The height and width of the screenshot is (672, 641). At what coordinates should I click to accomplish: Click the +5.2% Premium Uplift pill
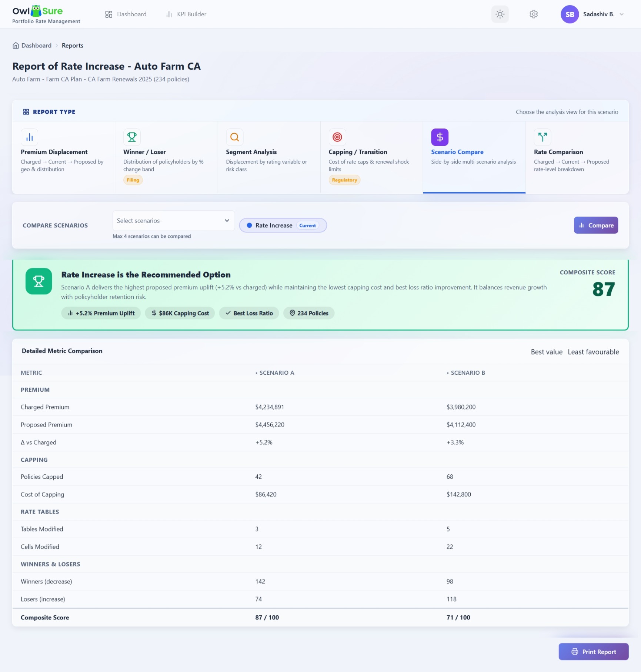(101, 313)
